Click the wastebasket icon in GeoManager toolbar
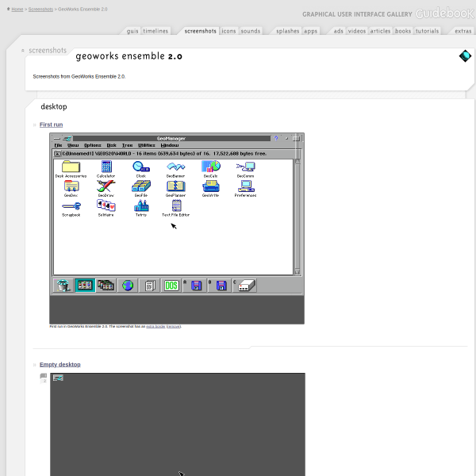Image resolution: width=476 pixels, height=476 pixels. point(63,286)
